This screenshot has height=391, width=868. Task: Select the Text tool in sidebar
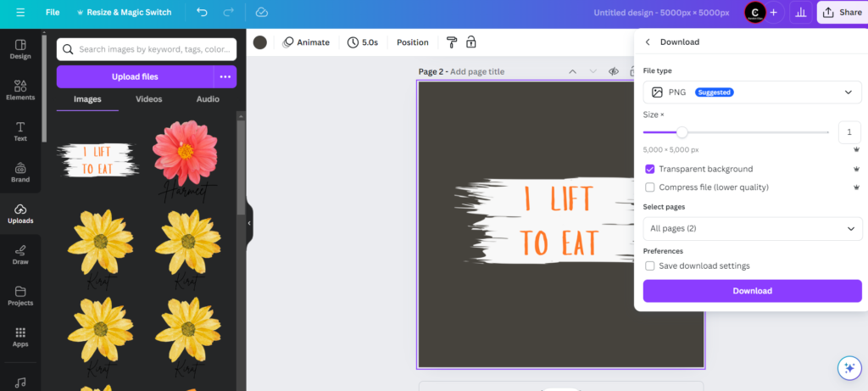tap(20, 131)
